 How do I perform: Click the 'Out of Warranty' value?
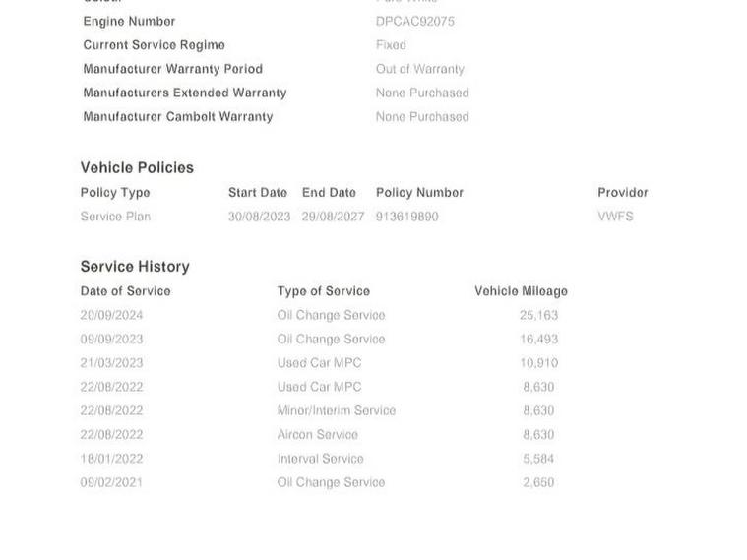point(419,69)
